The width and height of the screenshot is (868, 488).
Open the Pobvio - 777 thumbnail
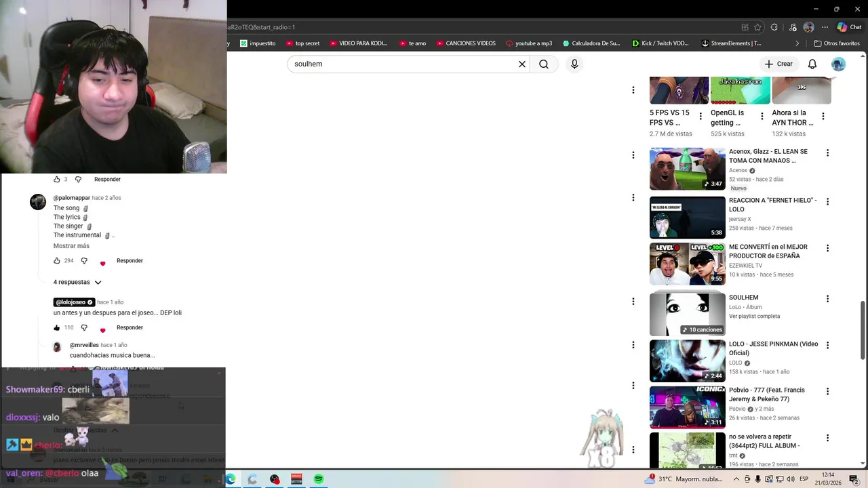coord(687,407)
